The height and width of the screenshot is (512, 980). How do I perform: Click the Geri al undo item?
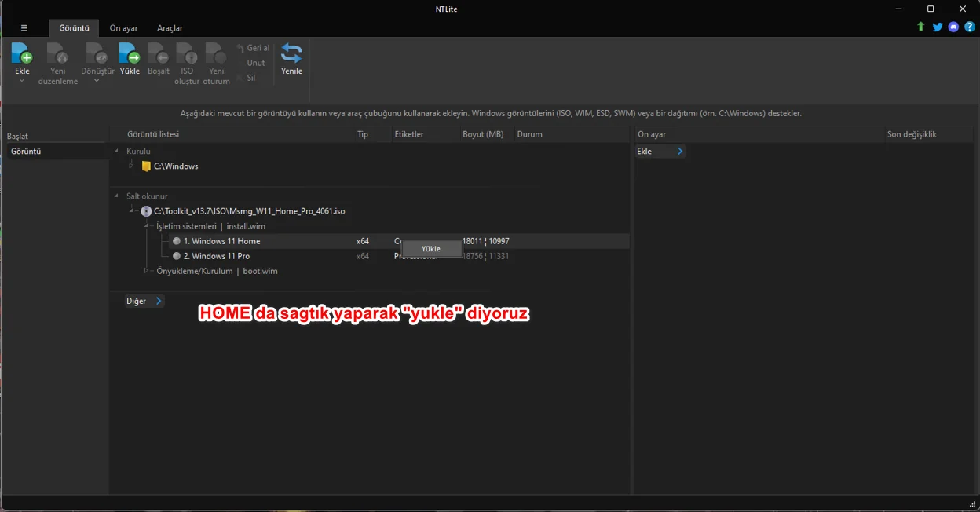pos(253,48)
